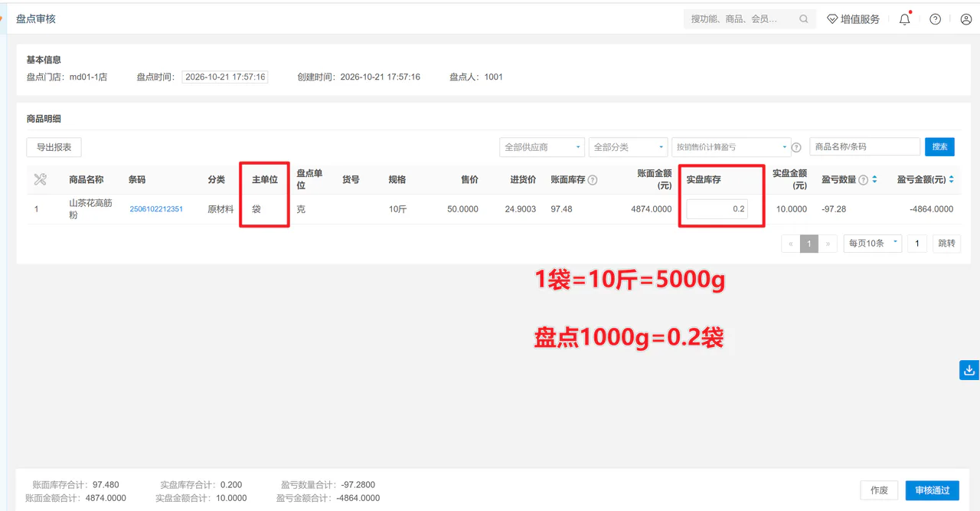Open the notification bell

(905, 19)
